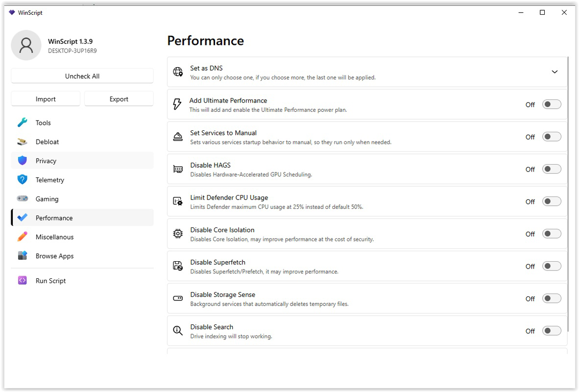This screenshot has width=579, height=392.
Task: Click the service bell icon for Set Services to Manual
Action: click(x=178, y=137)
